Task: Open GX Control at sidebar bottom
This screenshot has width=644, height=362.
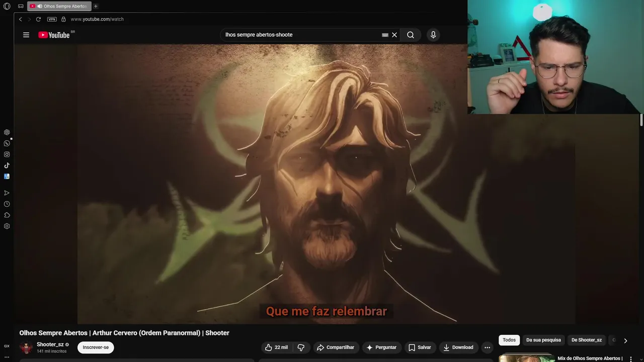Action: point(7,346)
